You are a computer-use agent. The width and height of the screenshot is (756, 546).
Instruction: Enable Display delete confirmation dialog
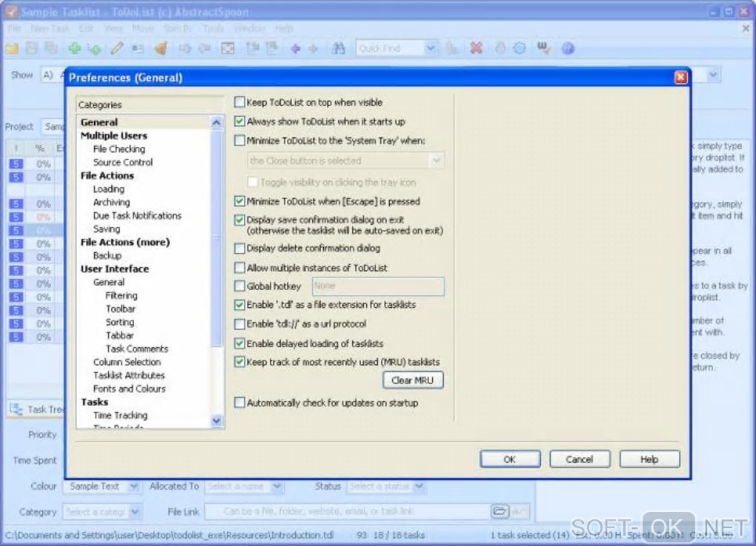tap(239, 248)
